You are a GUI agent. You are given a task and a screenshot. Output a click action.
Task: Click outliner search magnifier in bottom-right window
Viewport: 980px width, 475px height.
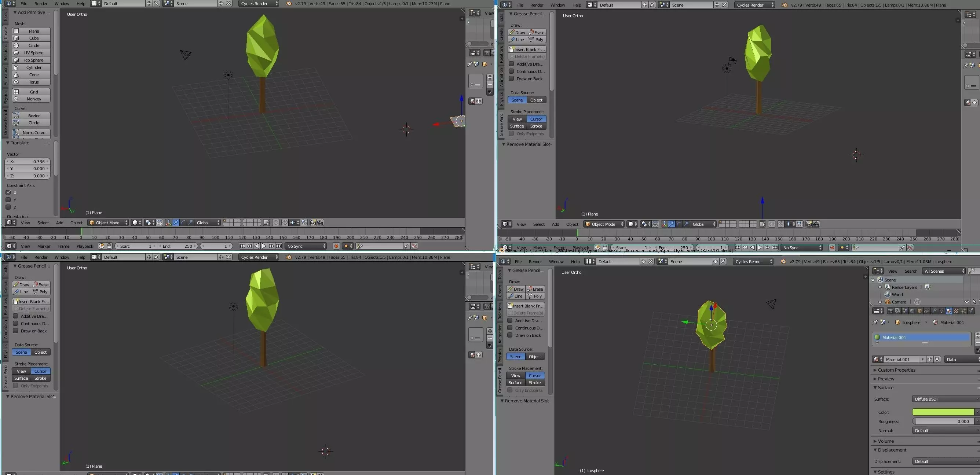click(x=972, y=271)
